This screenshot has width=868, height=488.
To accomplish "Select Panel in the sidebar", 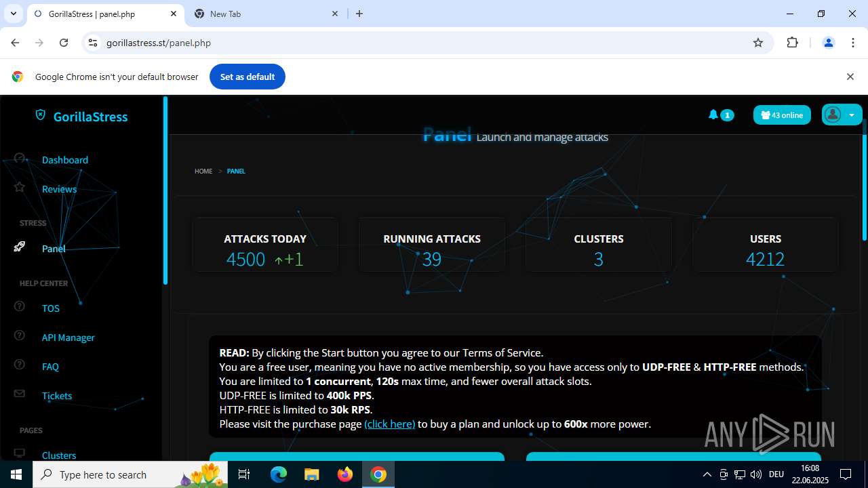I will pos(54,249).
